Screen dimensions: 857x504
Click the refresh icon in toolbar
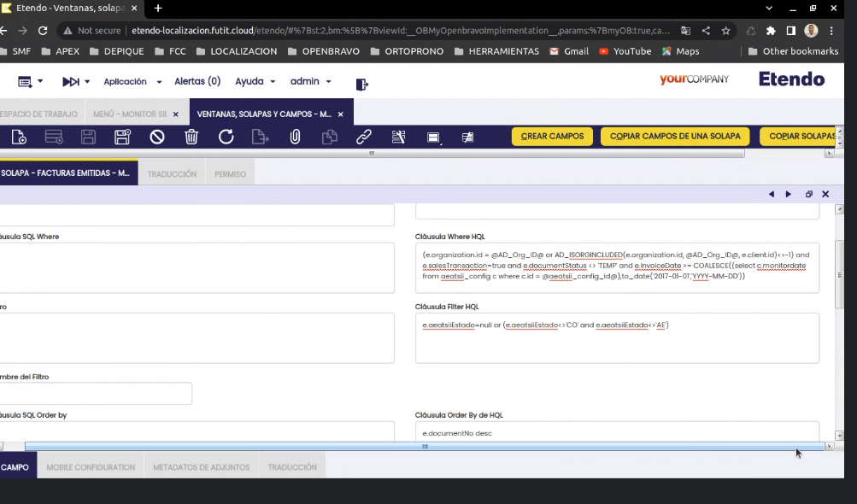pyautogui.click(x=226, y=137)
